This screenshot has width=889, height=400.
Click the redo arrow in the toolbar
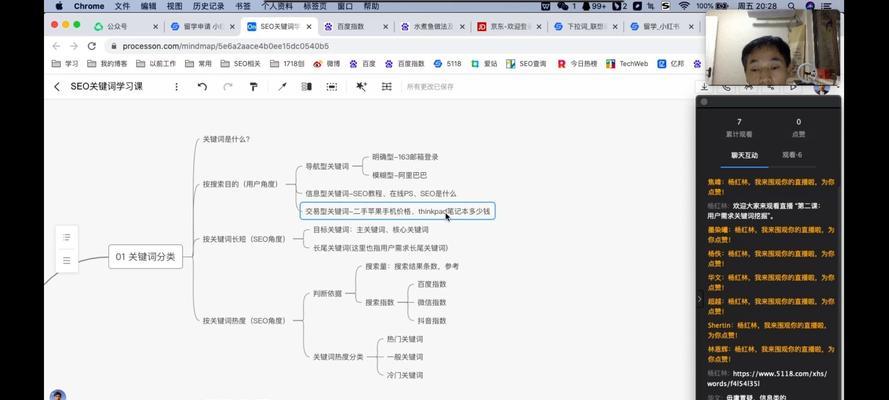click(228, 87)
